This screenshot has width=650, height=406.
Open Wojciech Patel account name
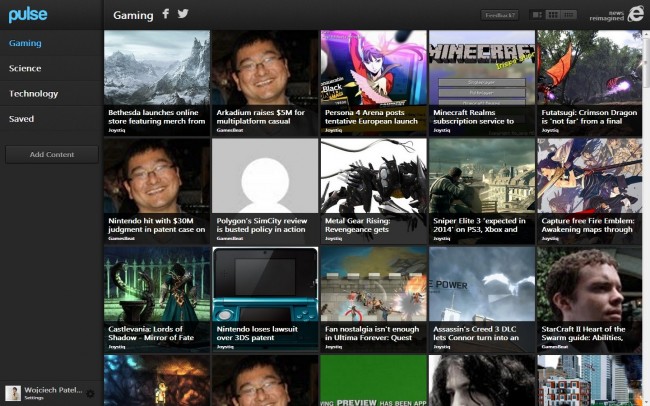click(x=53, y=390)
